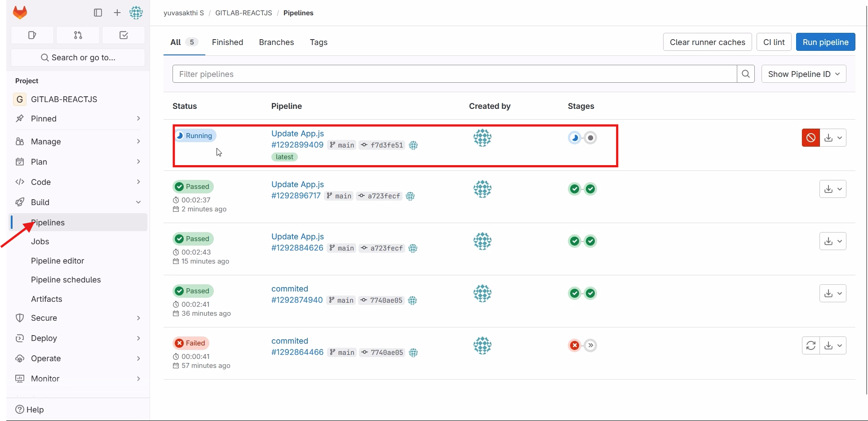Open the to-do list icon button
The height and width of the screenshot is (421, 868).
(124, 35)
